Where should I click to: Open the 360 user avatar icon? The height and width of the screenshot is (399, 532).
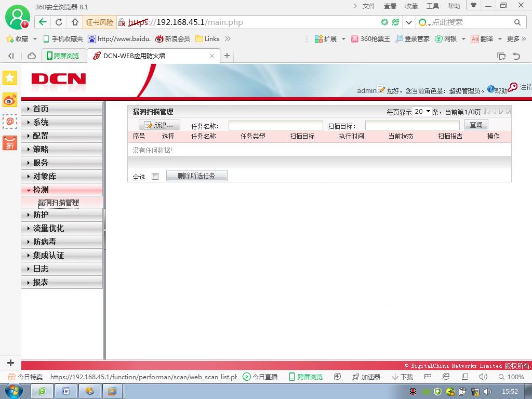(18, 17)
